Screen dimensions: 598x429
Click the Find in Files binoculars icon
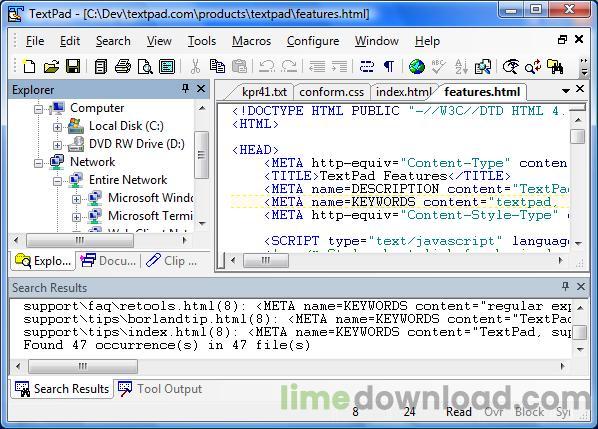pyautogui.click(x=555, y=66)
